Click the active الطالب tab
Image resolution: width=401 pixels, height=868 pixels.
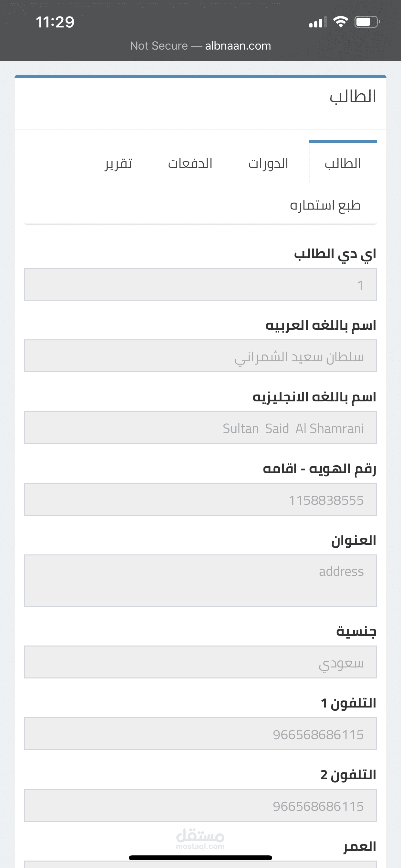[343, 164]
